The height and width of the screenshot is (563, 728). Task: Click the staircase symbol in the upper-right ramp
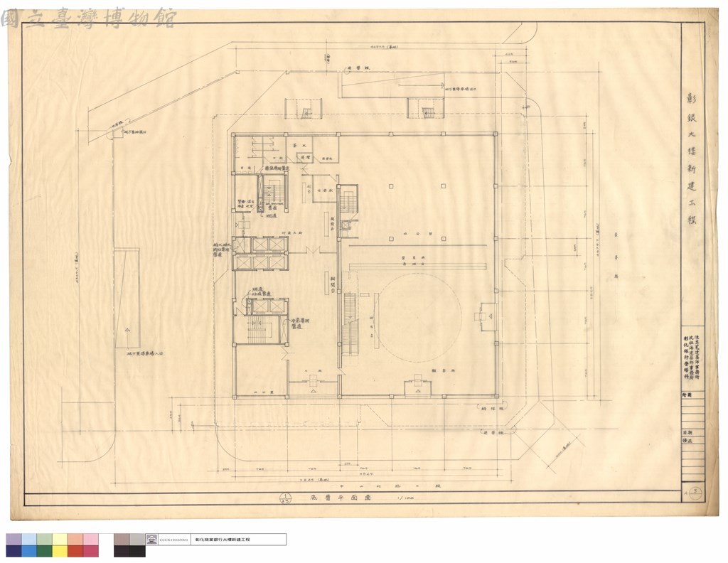pyautogui.click(x=427, y=112)
